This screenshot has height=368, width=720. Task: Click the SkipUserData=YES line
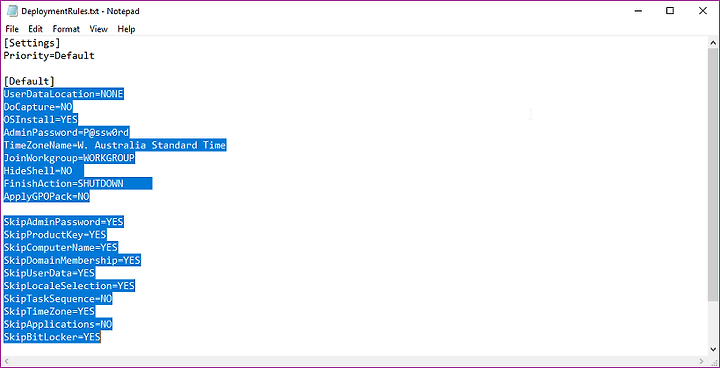coord(49,273)
